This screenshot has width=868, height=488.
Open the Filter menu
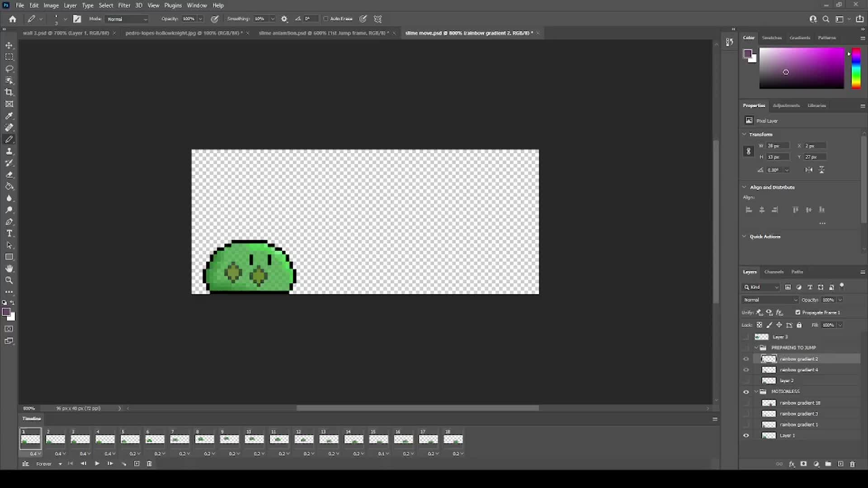pos(124,5)
